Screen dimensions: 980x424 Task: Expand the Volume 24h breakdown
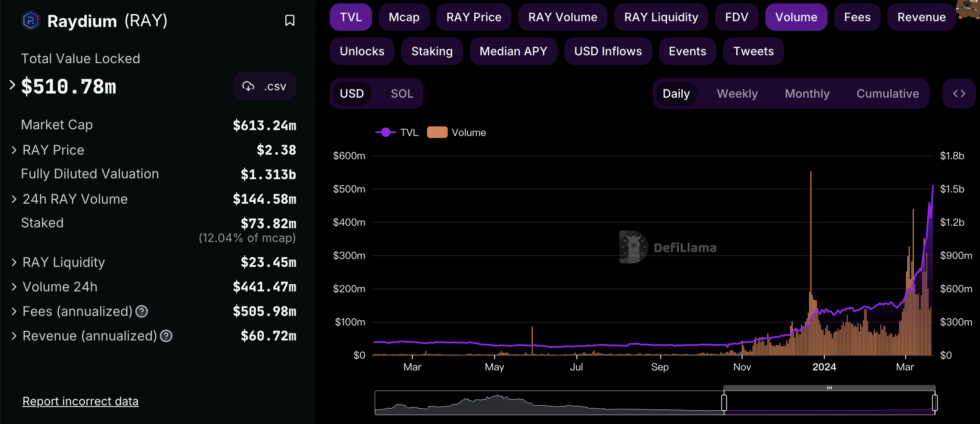13,286
